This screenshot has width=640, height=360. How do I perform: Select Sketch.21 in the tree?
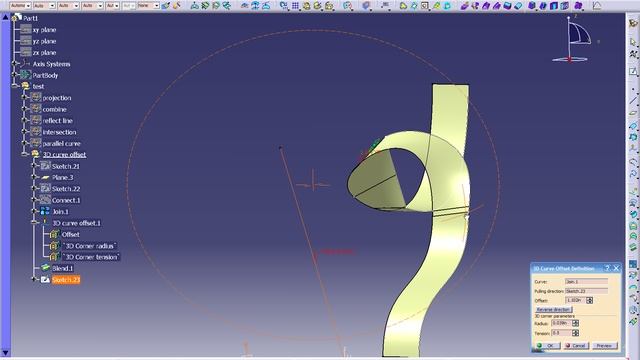66,166
